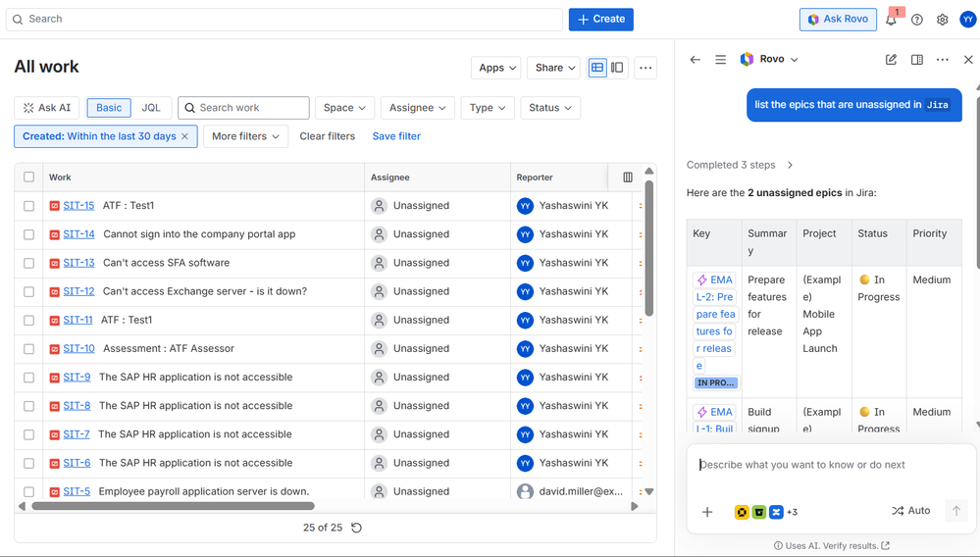
Task: Open the Type filter dropdown
Action: tap(488, 108)
